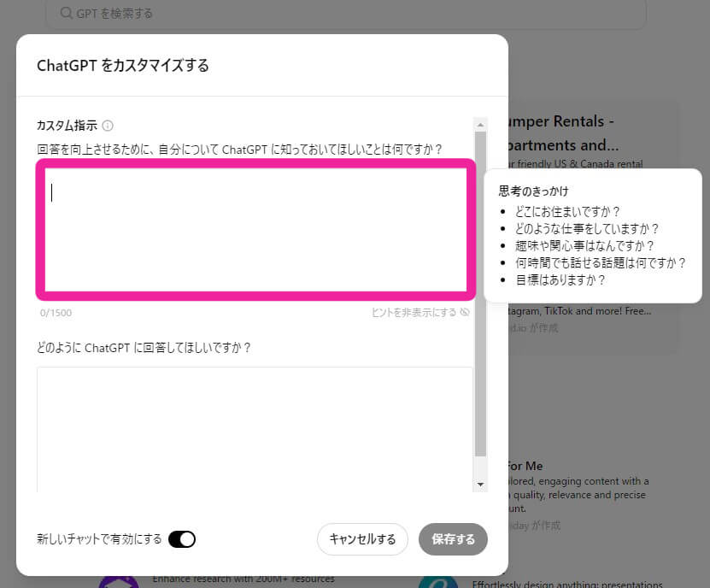Toggle 新しいチャットで有効にする switch
Viewport: 710px width, 588px height.
pyautogui.click(x=182, y=539)
